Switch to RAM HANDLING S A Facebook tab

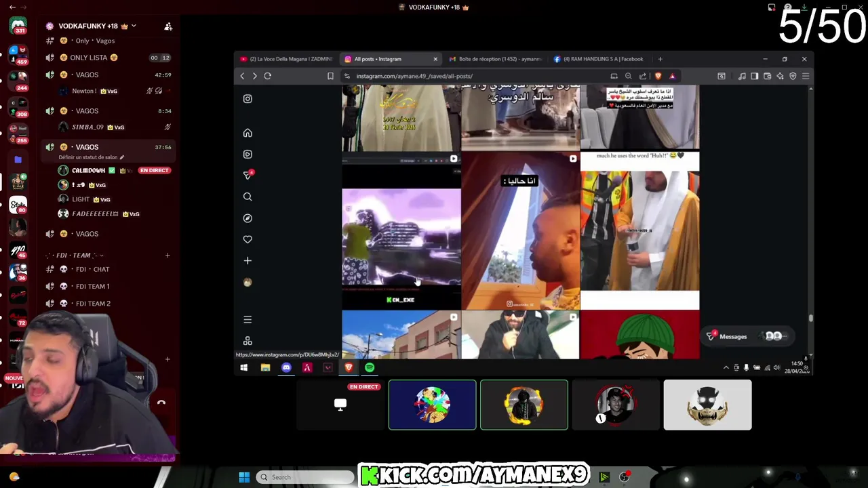click(599, 59)
